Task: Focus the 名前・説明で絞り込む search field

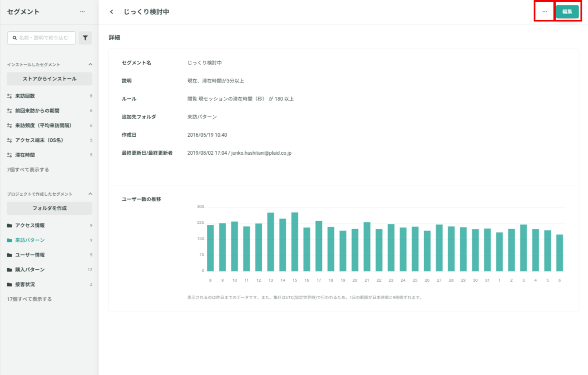Action: pyautogui.click(x=41, y=38)
